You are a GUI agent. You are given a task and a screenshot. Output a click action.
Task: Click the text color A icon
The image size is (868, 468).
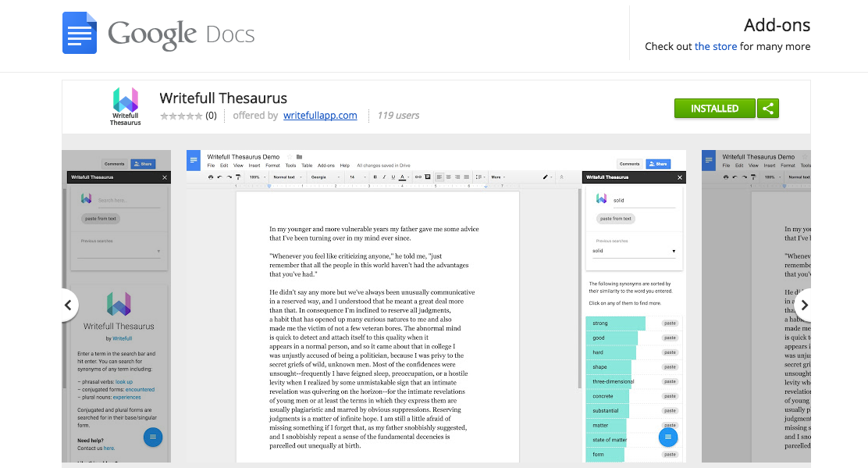403,177
